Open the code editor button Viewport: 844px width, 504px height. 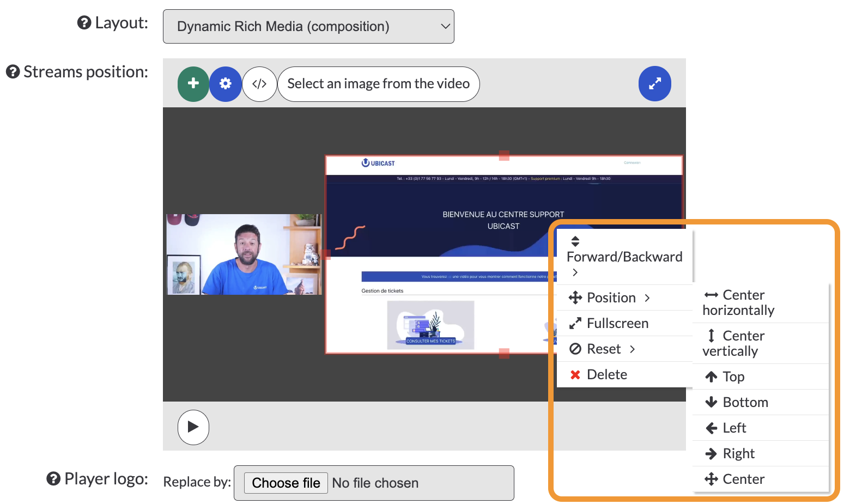point(259,84)
